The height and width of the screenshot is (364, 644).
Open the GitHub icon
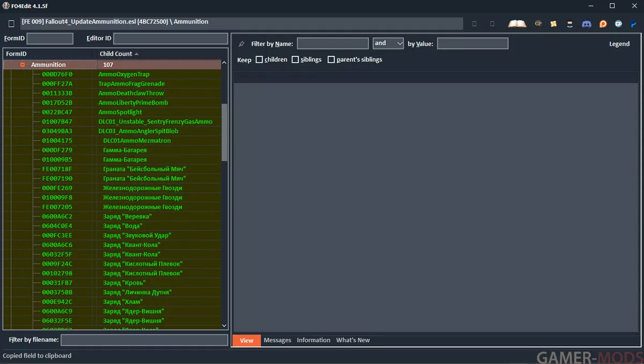pyautogui.click(x=570, y=24)
